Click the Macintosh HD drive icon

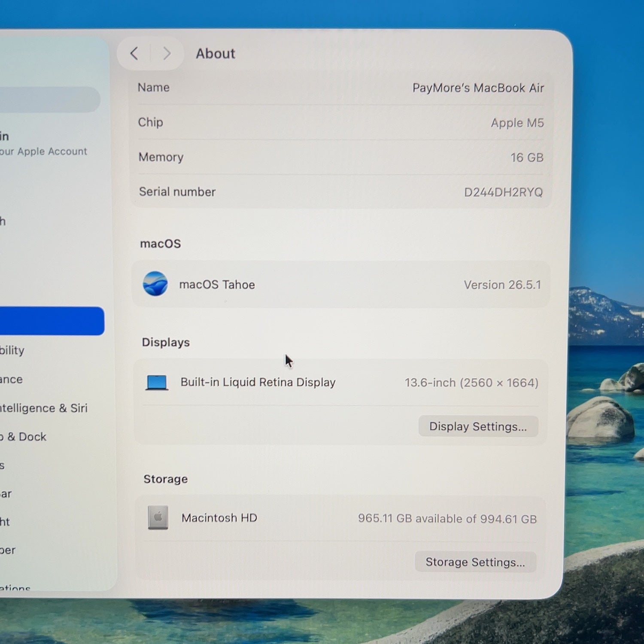tap(158, 517)
